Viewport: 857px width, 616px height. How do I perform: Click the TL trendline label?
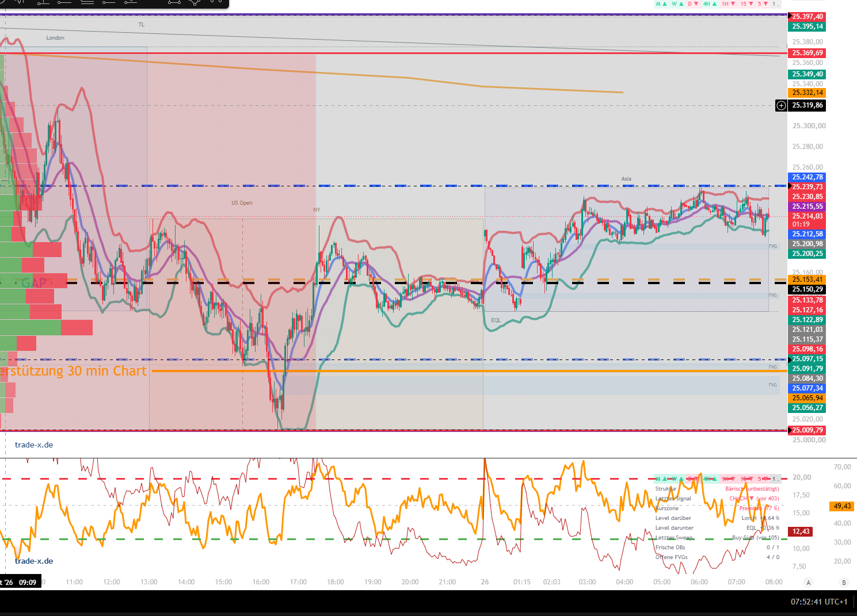click(142, 25)
